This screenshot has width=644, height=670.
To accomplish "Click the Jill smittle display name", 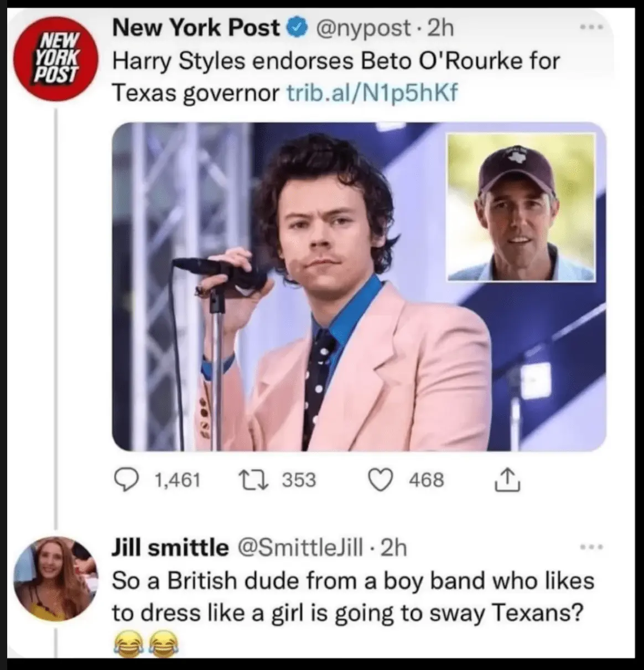I will (x=170, y=548).
